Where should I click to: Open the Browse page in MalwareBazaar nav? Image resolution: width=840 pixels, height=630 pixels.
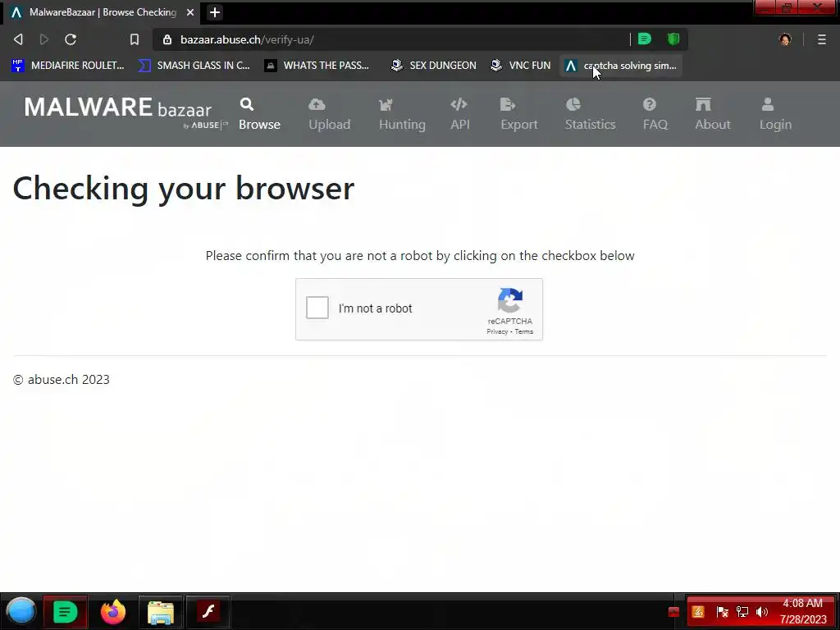click(x=259, y=114)
